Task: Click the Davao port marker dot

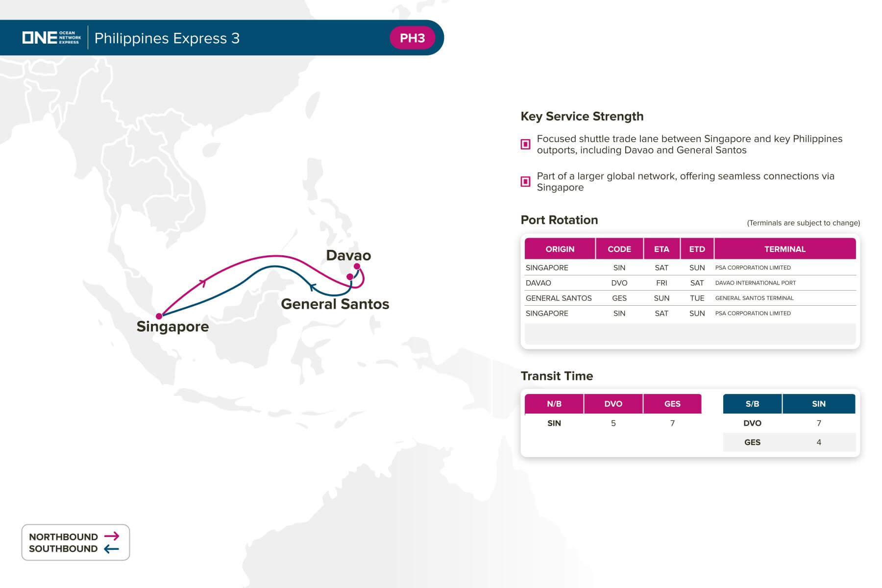Action: pos(357,267)
